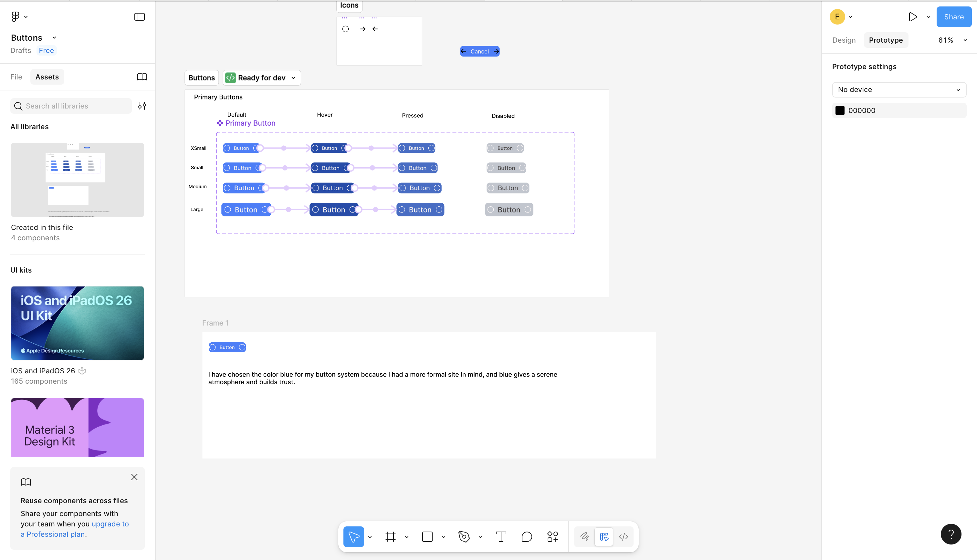Select the Pen tool
Viewport: 977px width, 560px height.
point(464,536)
